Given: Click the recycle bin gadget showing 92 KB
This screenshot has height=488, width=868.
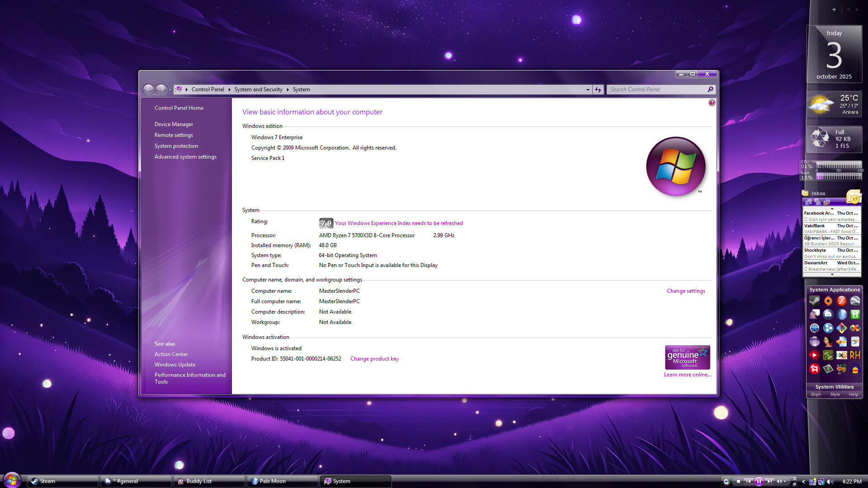Looking at the screenshot, I should [834, 139].
